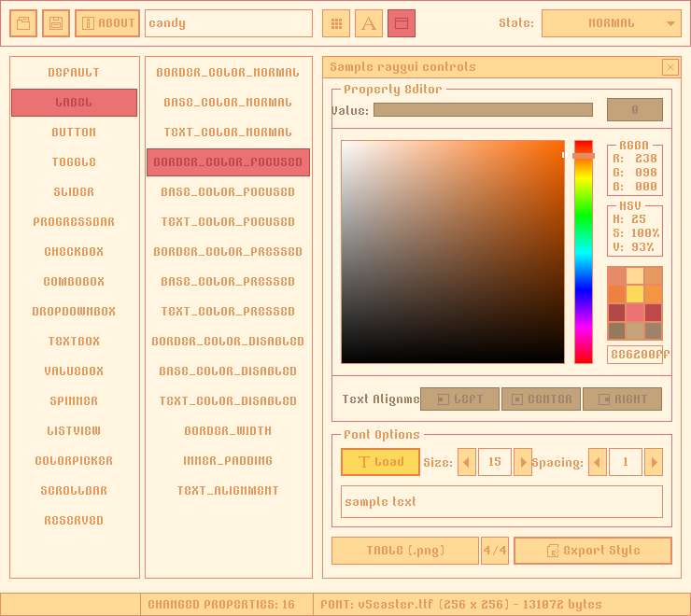Screen dimensions: 691x616
Task: Toggle LEFT text alignment
Action: tap(459, 399)
